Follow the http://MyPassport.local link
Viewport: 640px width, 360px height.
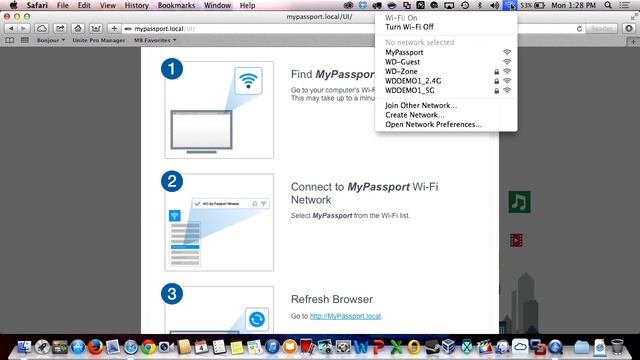pyautogui.click(x=345, y=316)
